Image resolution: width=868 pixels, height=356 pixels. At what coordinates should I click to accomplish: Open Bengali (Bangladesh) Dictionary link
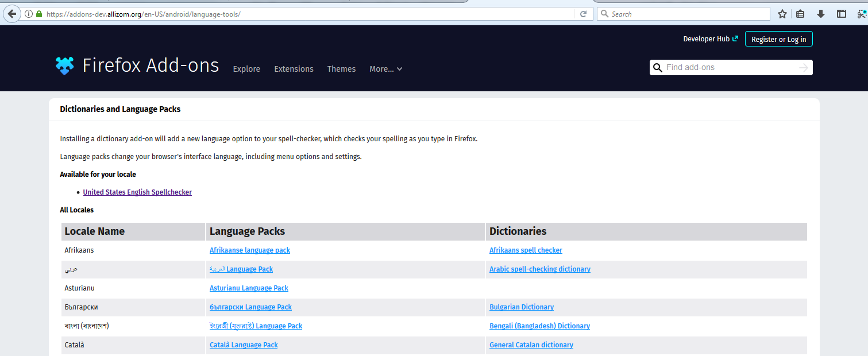tap(539, 326)
